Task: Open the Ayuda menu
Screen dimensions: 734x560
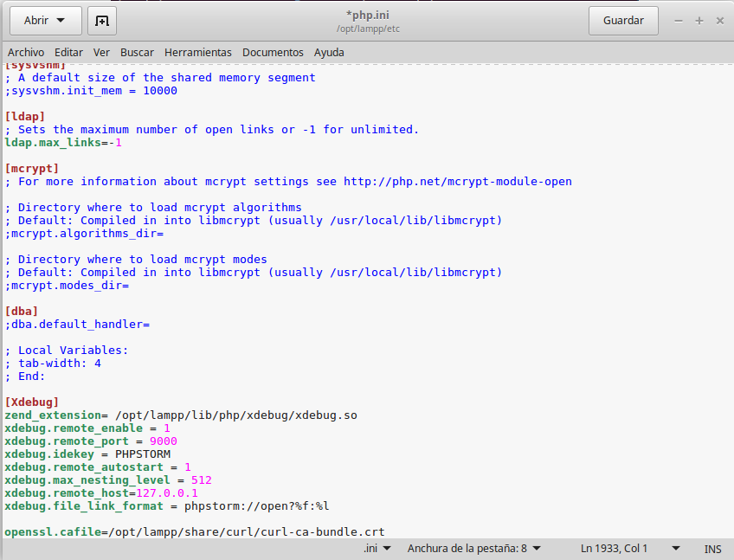Action: click(329, 53)
